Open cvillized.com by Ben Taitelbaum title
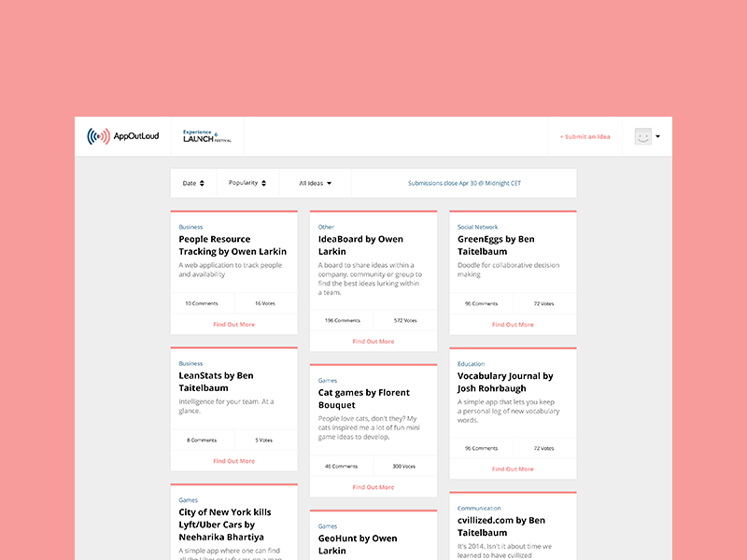 tap(501, 526)
